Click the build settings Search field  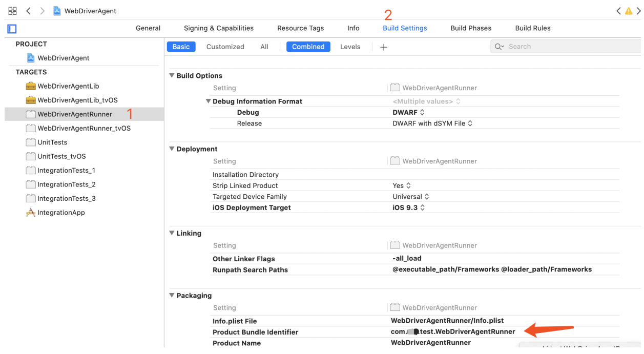[x=566, y=47]
